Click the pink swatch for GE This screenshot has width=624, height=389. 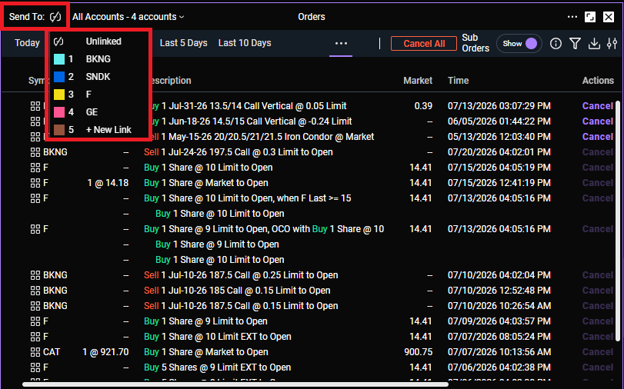pos(59,112)
